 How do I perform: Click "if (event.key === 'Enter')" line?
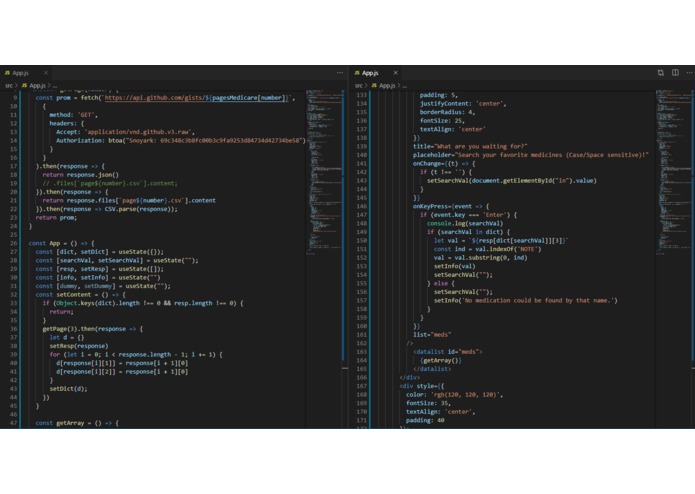(x=468, y=215)
